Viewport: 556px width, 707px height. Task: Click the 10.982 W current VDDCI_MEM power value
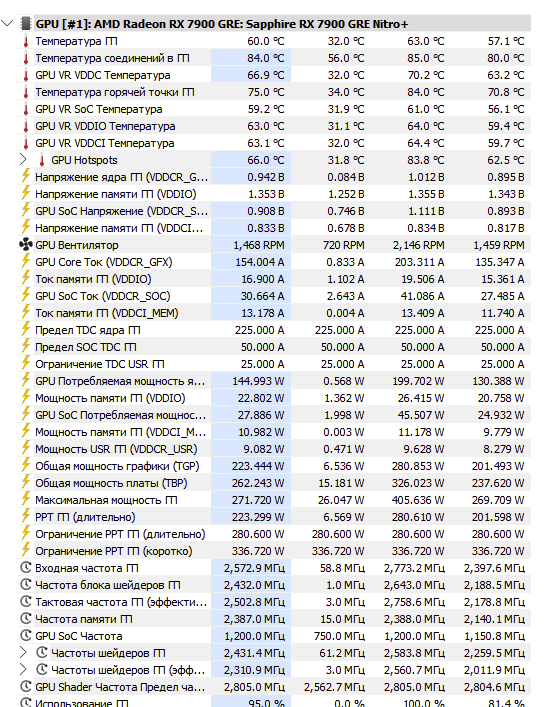pos(261,432)
